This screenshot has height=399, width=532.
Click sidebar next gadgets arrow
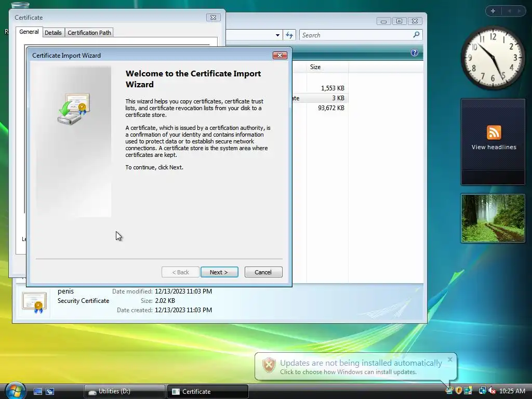(519, 11)
